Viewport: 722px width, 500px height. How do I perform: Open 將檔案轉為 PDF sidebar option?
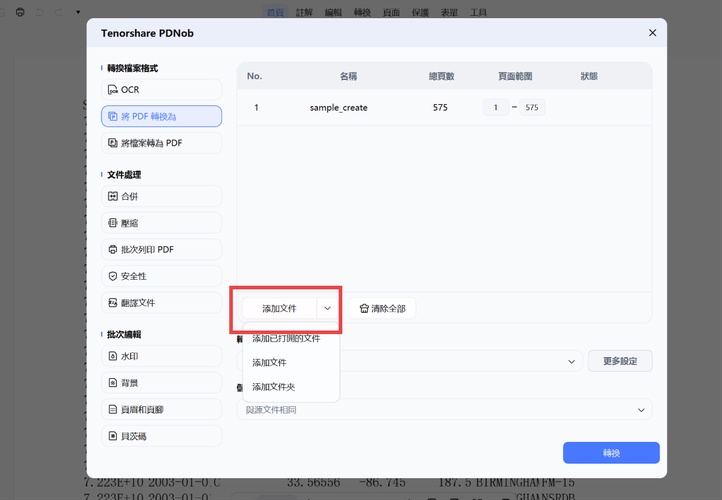point(161,143)
